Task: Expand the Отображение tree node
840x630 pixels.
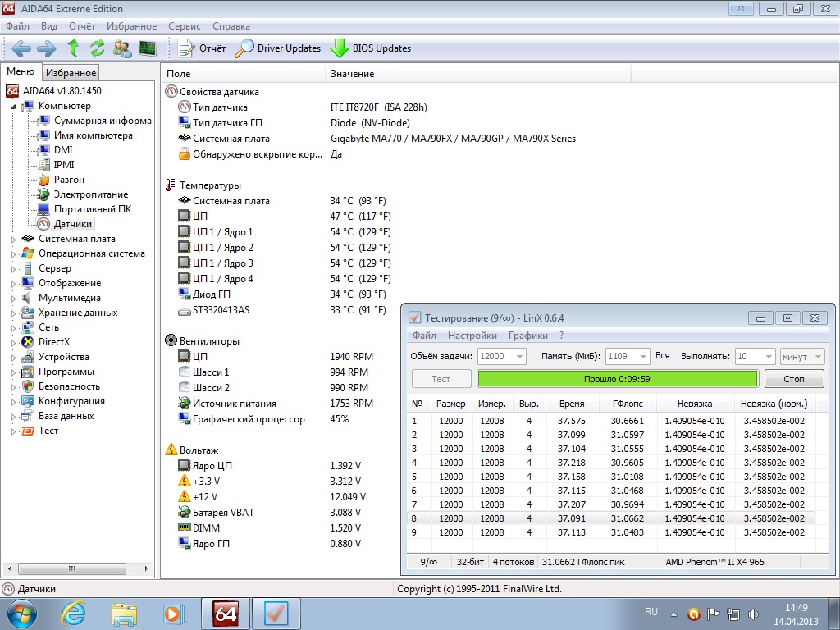Action: (x=14, y=284)
